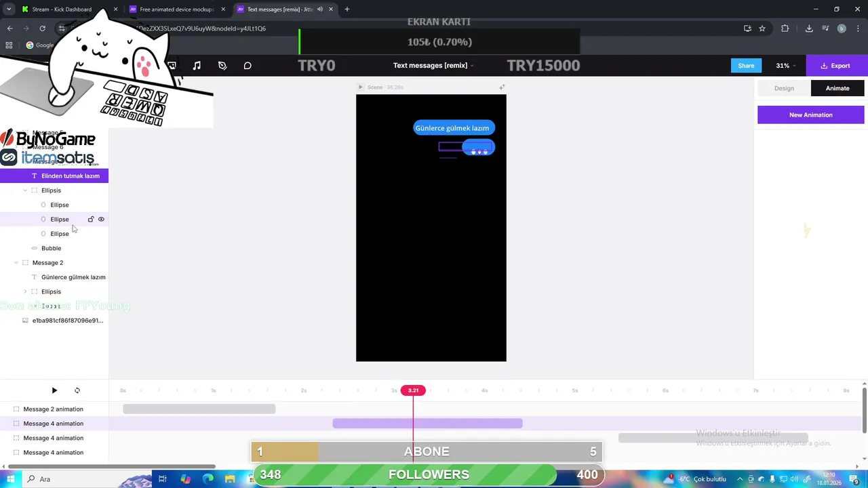Mute audio on the Text messages tab
Screen dimensions: 868x488
[319, 9]
